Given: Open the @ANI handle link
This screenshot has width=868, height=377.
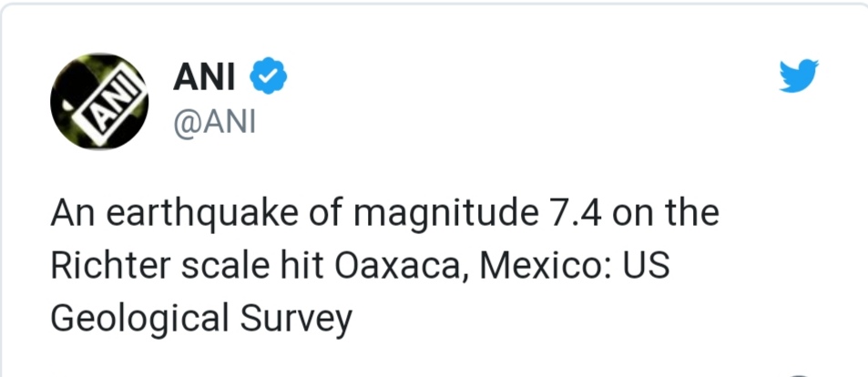Looking at the screenshot, I should tap(214, 124).
